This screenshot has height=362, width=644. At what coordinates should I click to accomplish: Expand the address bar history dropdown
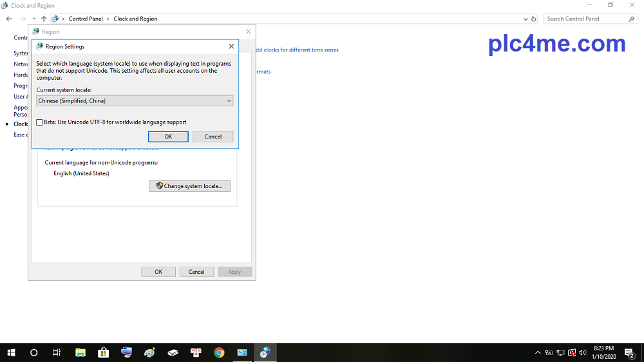[x=526, y=19]
